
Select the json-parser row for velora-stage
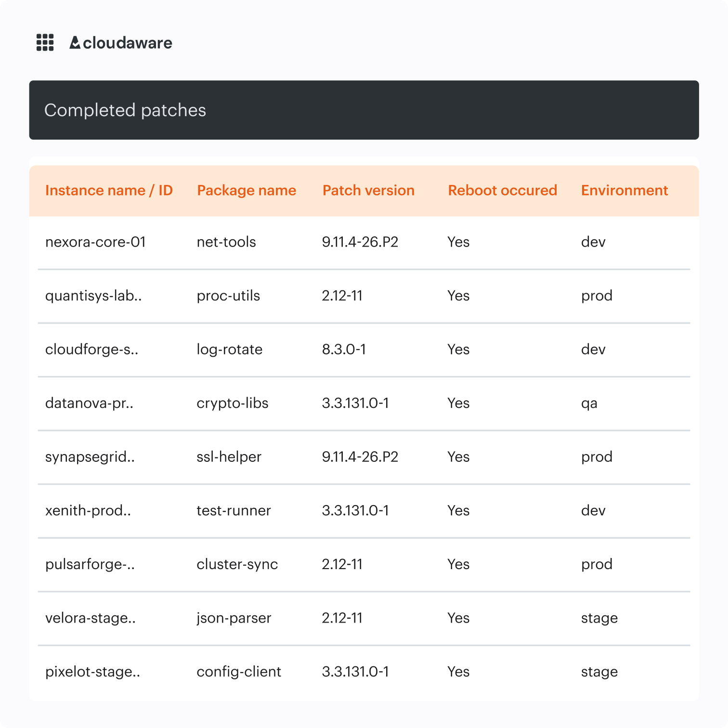click(x=234, y=618)
